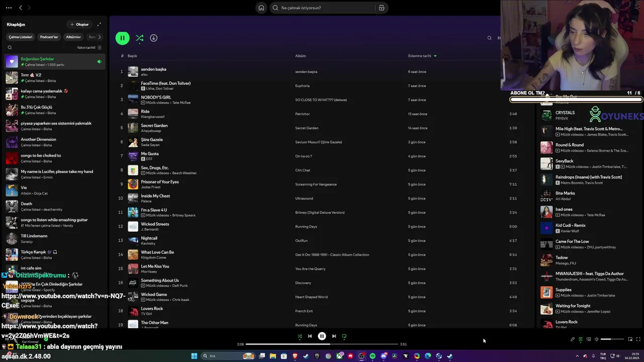Open the Browse icon in the search bar

pyautogui.click(x=381, y=8)
